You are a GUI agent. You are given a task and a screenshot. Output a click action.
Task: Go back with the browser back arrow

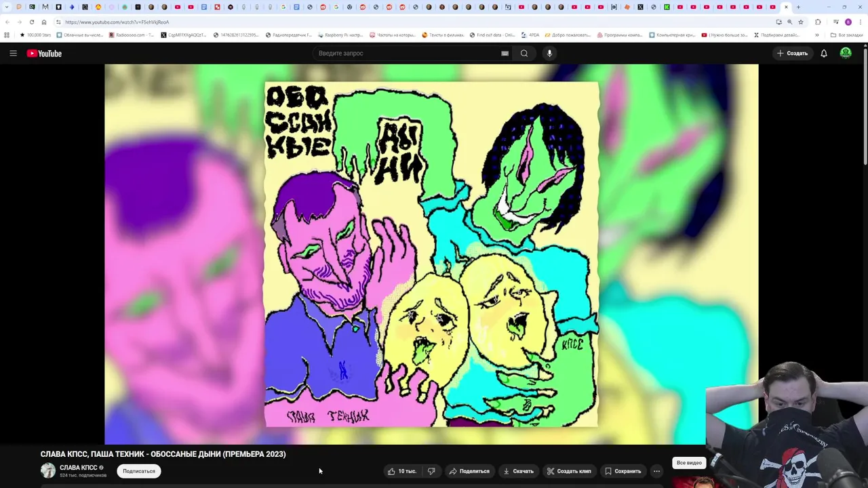(7, 22)
